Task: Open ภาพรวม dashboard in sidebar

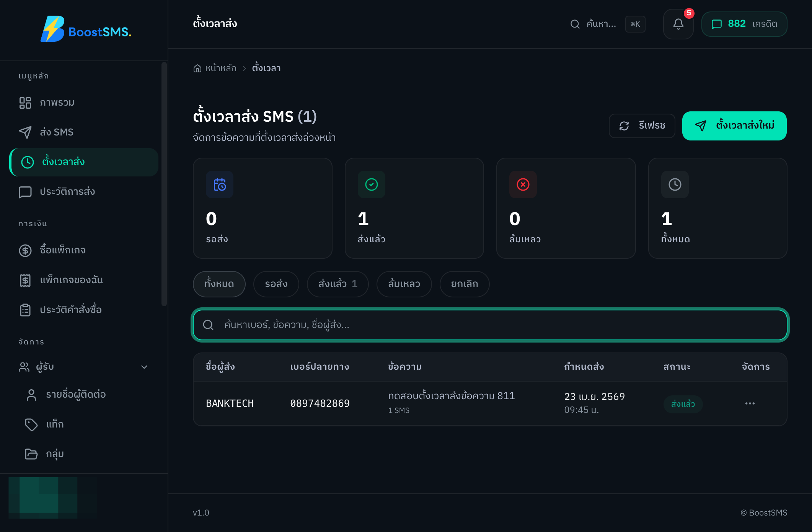Action: click(x=84, y=103)
